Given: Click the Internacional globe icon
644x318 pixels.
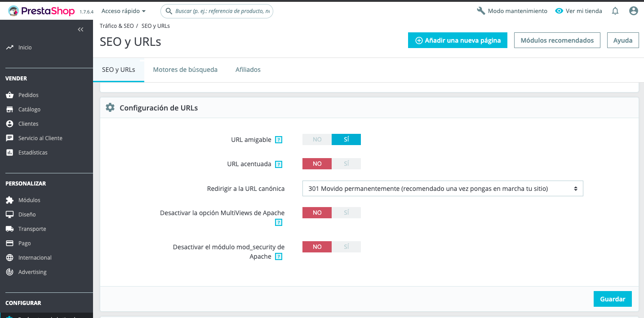Looking at the screenshot, I should click(9, 257).
